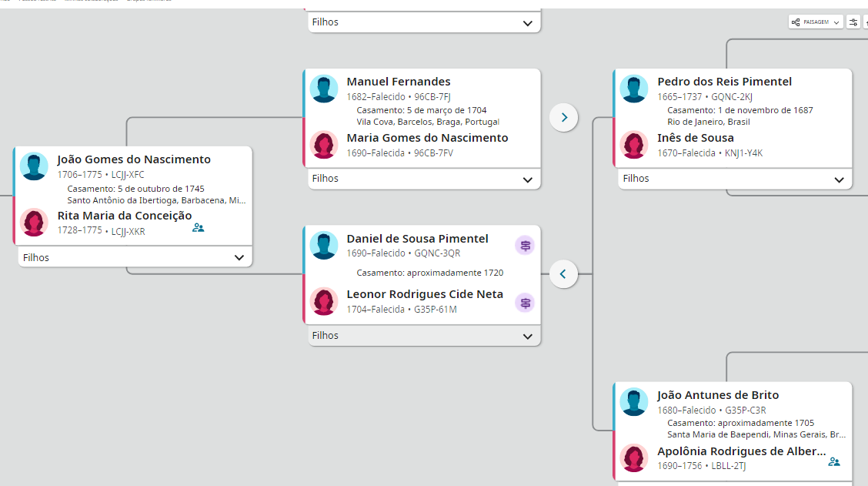Select the Maria Gomes do Nascimento name
868x486 pixels.
427,138
